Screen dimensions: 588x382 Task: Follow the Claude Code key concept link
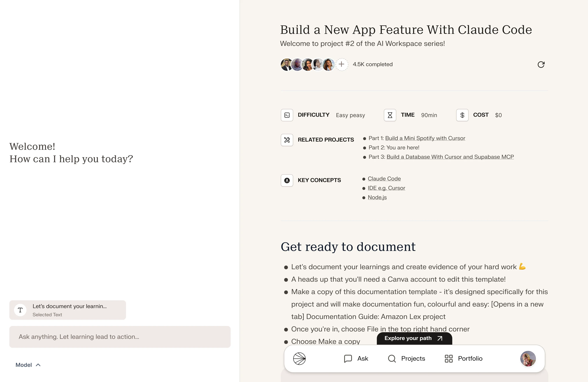384,179
